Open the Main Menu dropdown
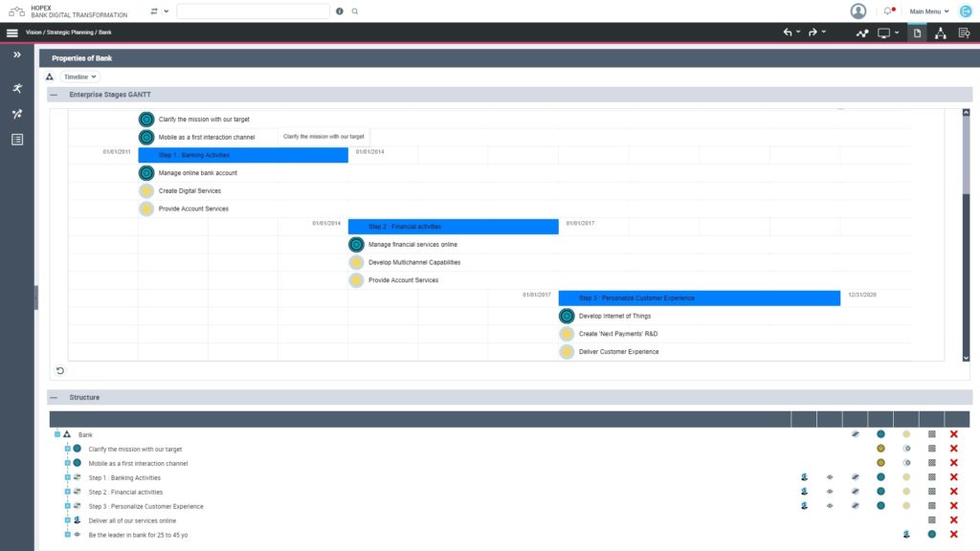The width and height of the screenshot is (980, 551). (926, 11)
